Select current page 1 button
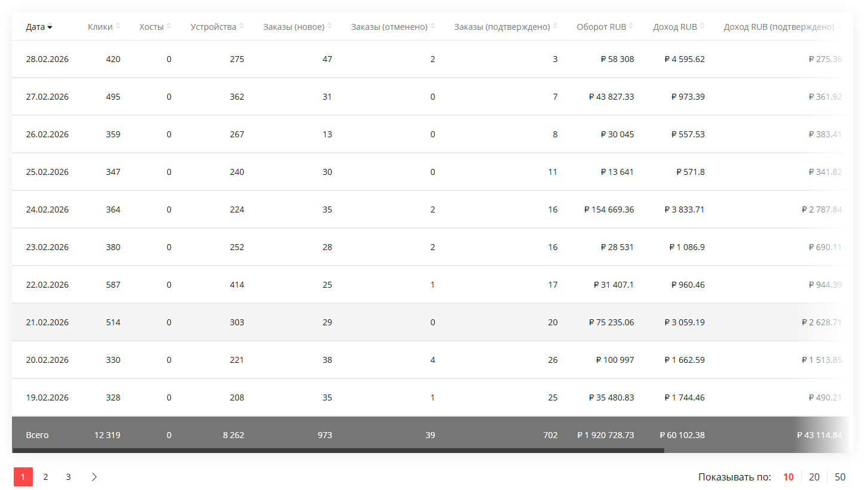This screenshot has height=490, width=868. pos(23,477)
